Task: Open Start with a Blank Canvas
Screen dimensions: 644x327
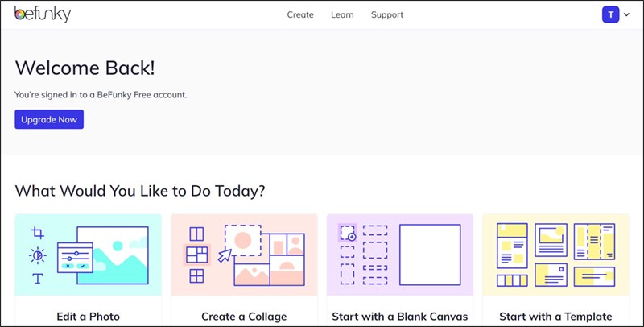Action: (400, 317)
